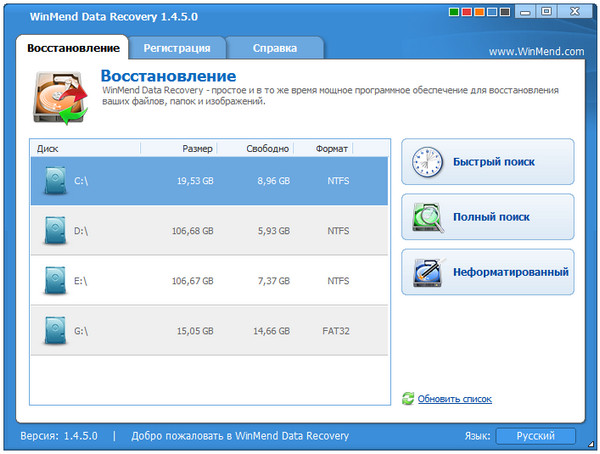
Task: Switch to the Справка tab
Action: point(274,47)
